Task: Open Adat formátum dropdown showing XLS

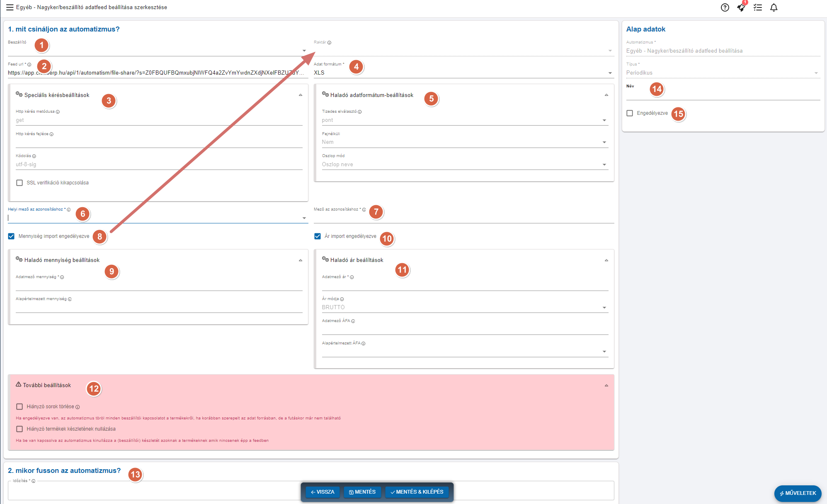Action: coord(463,73)
